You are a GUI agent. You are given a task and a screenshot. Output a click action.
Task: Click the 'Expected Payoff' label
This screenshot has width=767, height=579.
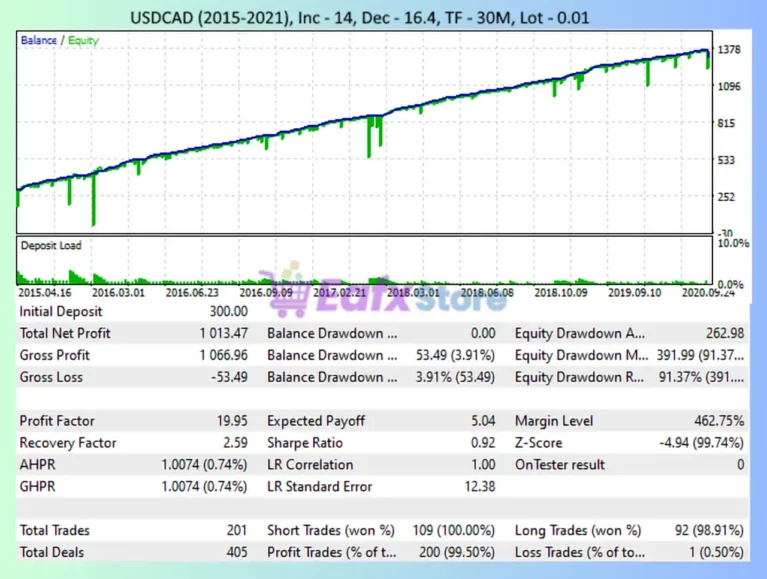316,421
